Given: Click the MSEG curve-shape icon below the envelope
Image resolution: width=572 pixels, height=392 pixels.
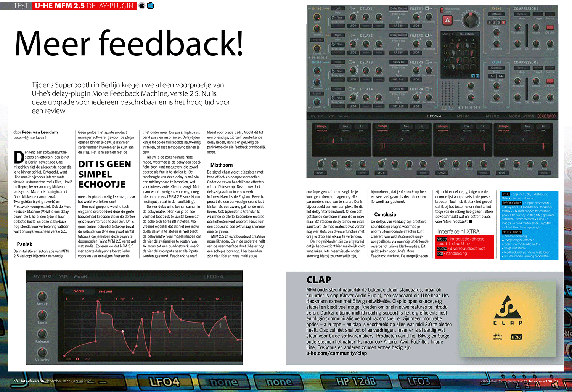Looking at the screenshot, I should click(87, 359).
